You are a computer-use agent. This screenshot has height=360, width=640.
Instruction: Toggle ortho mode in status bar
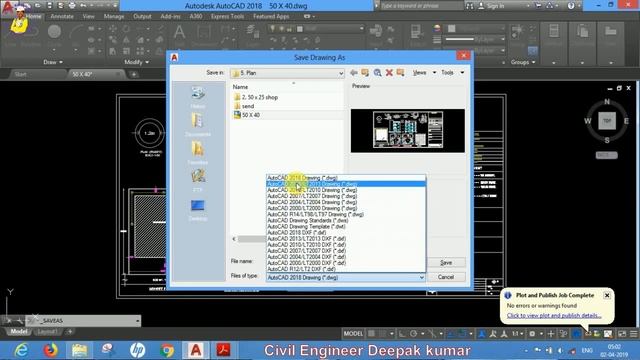[402, 334]
